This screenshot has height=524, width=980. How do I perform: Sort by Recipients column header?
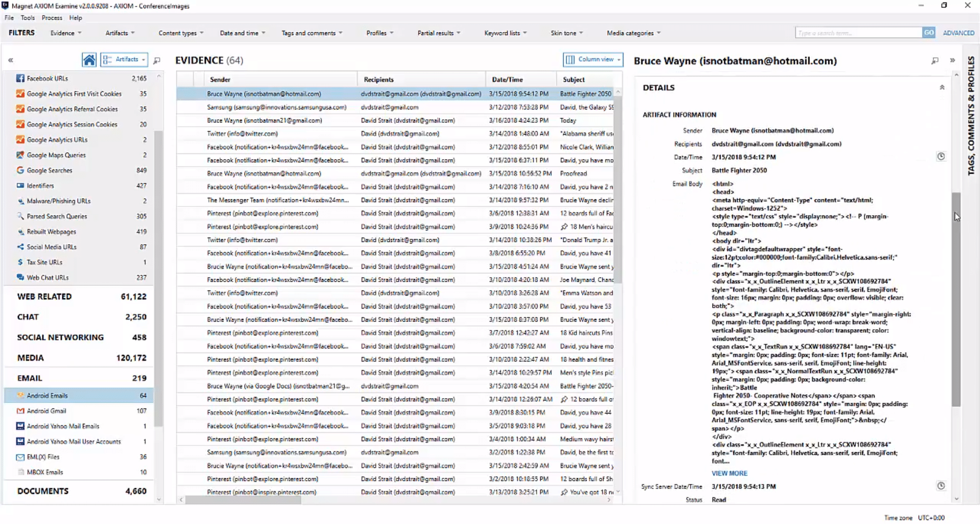(422, 80)
